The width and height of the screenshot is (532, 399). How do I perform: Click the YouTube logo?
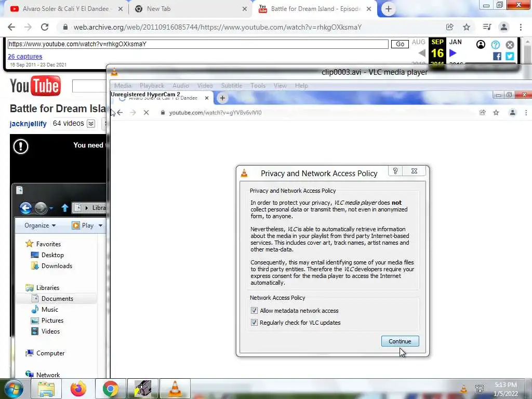[35, 86]
